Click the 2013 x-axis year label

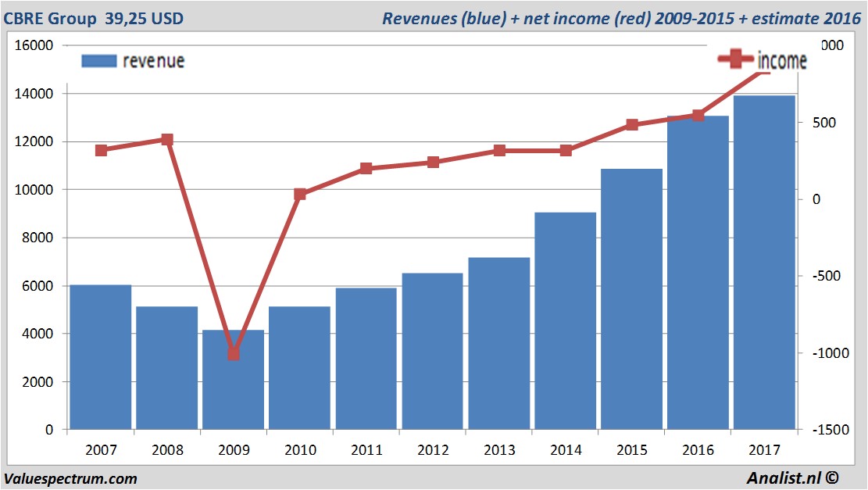click(499, 449)
